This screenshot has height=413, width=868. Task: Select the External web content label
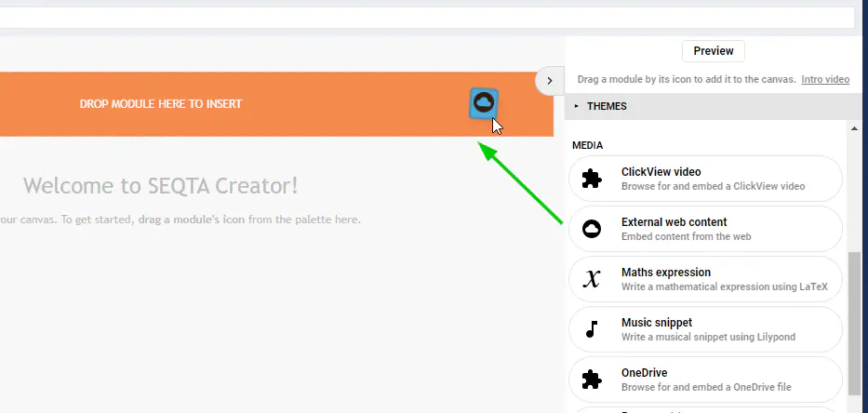tap(674, 222)
